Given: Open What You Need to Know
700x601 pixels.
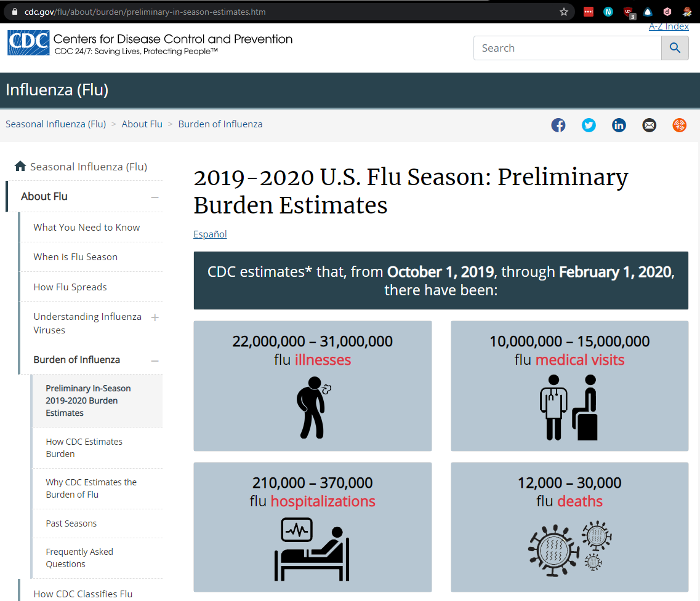Looking at the screenshot, I should point(87,228).
